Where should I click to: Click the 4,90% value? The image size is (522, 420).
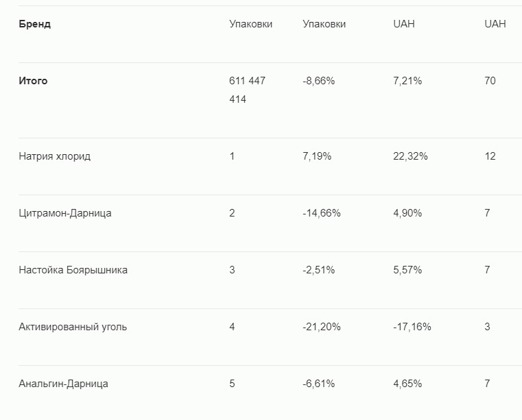(407, 213)
